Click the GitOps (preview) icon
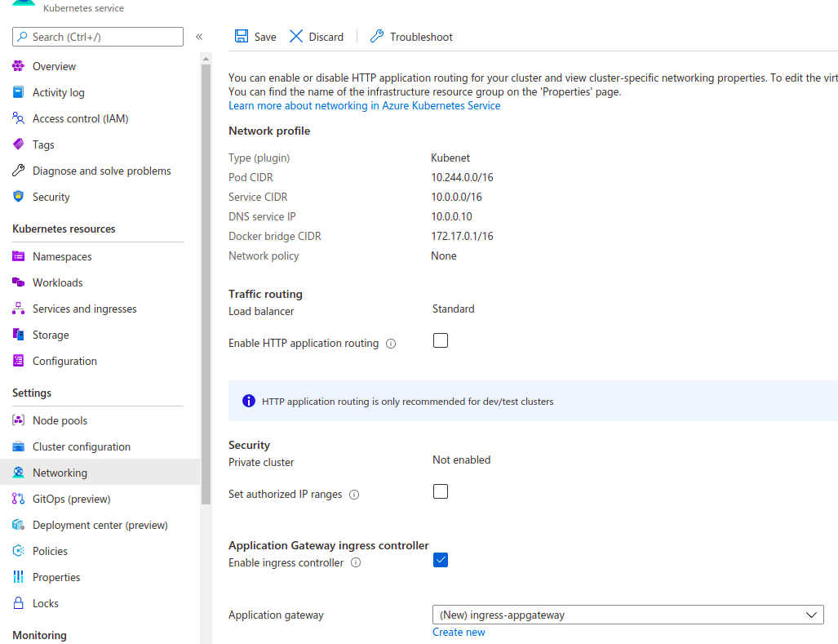Screen dimensions: 838x644 [18, 499]
